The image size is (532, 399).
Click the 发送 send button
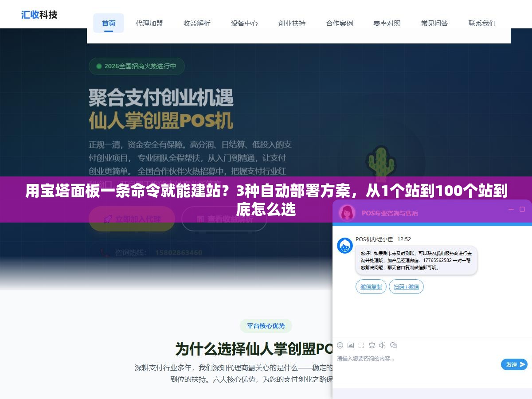point(514,364)
